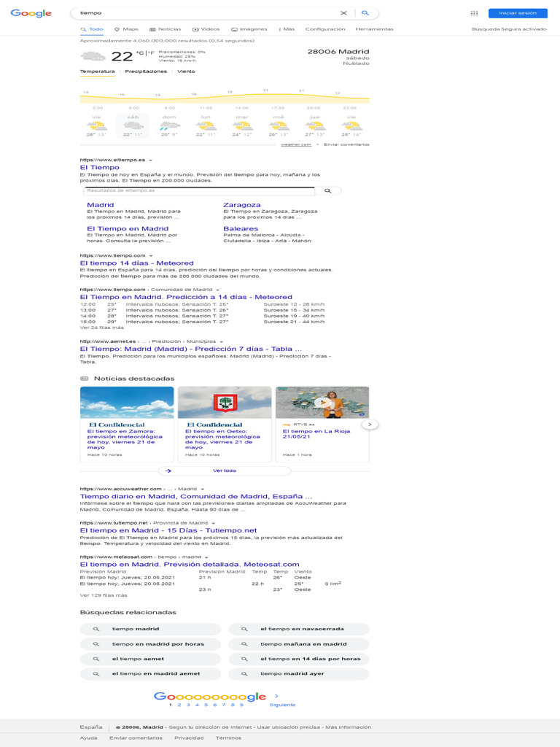
Task: Click the Ver todo news button
Action: (225, 471)
